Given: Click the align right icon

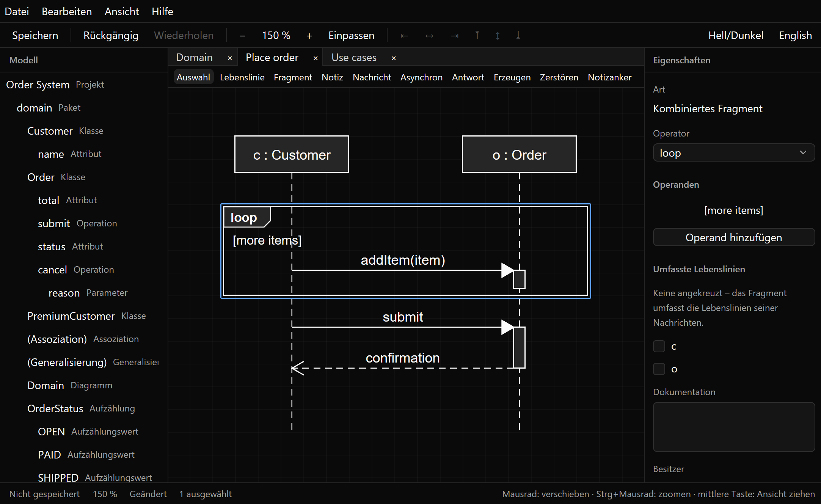Looking at the screenshot, I should 454,36.
